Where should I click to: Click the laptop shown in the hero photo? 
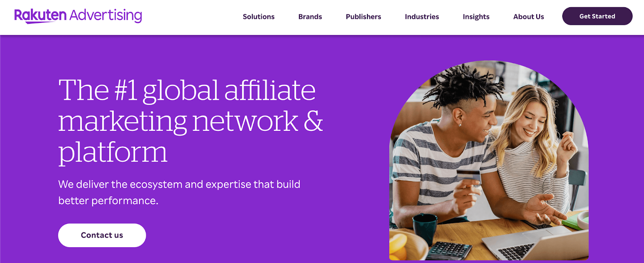532,243
